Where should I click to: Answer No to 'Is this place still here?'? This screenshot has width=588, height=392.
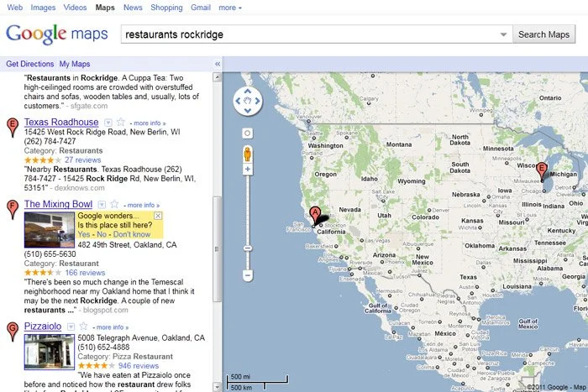[x=102, y=234]
